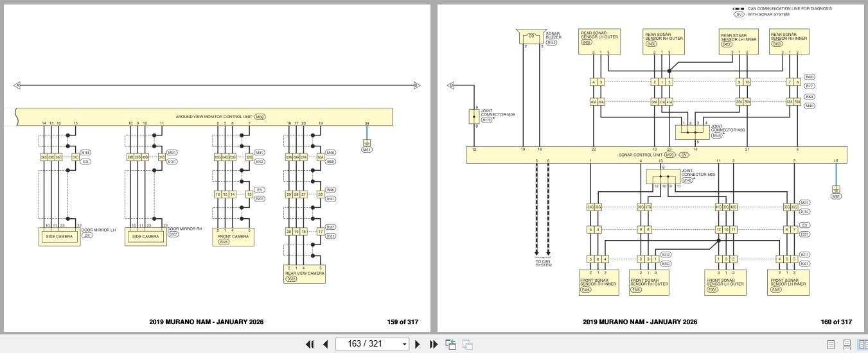Click the 2019 Murano NAM title on right page
Image resolution: width=868 pixels, height=353 pixels.
tap(640, 322)
